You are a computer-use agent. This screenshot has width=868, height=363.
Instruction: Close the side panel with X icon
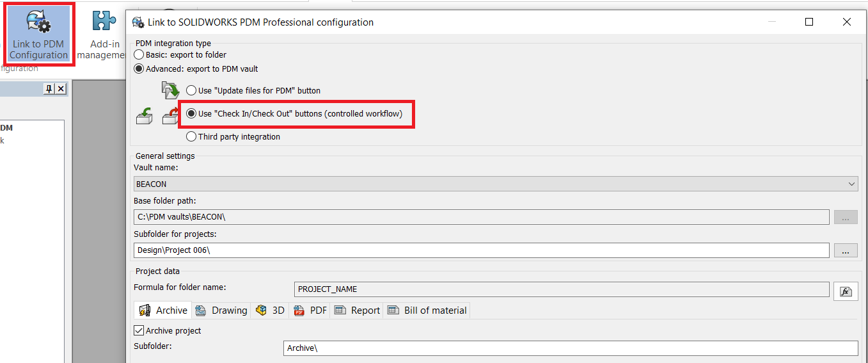coord(61,89)
